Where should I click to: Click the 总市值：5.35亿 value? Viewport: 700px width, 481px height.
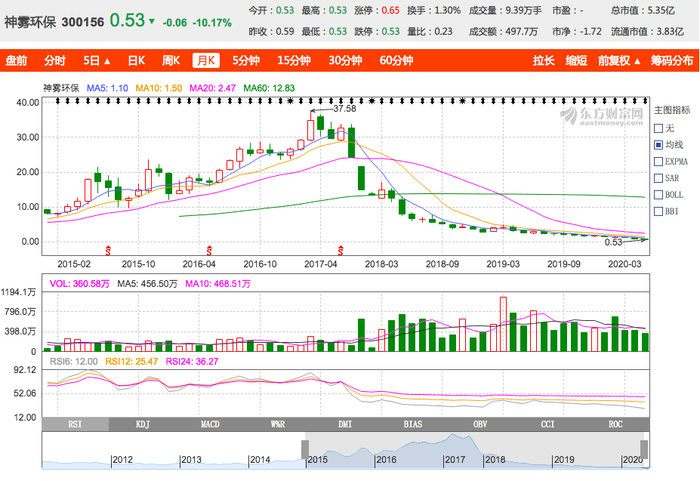[643, 10]
